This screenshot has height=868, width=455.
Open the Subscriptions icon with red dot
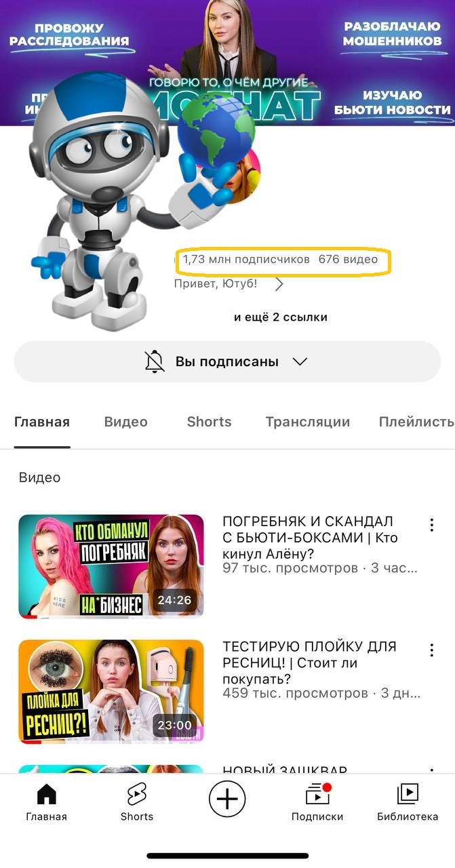click(x=317, y=794)
